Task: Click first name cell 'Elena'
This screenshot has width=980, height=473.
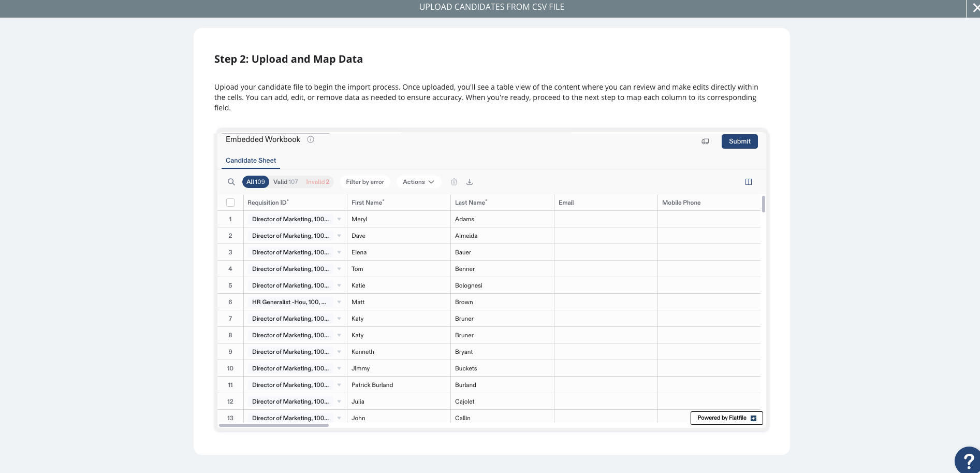Action: click(399, 252)
